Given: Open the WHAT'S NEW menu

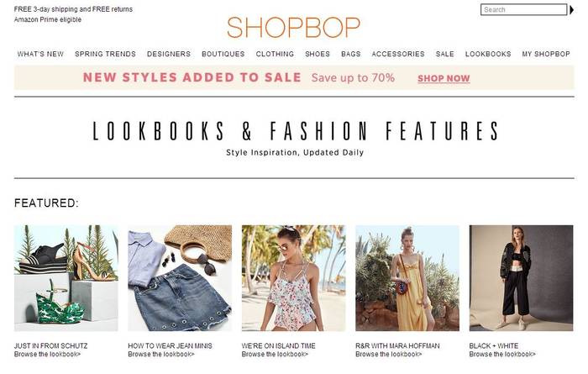Looking at the screenshot, I should [40, 54].
